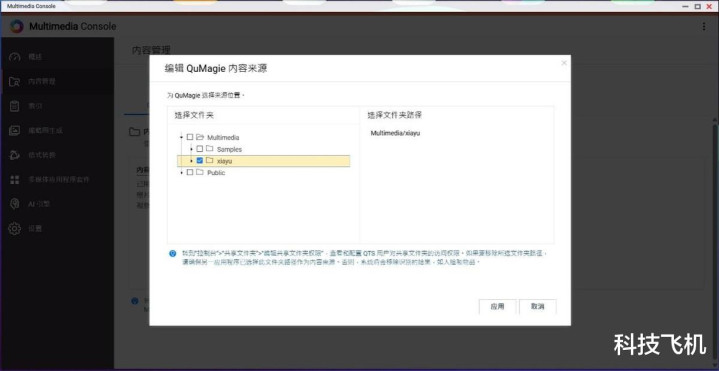Select the Samples folder label
Viewport: 719px width, 371px height.
[x=229, y=150]
